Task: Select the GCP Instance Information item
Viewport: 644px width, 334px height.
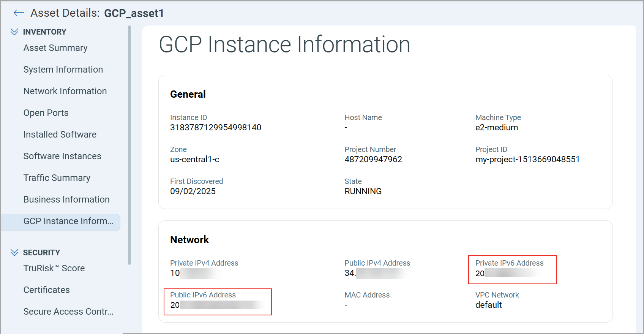Action: (x=68, y=222)
